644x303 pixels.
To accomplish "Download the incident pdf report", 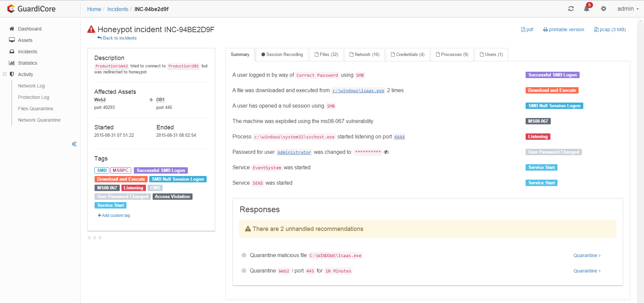I will coord(527,29).
